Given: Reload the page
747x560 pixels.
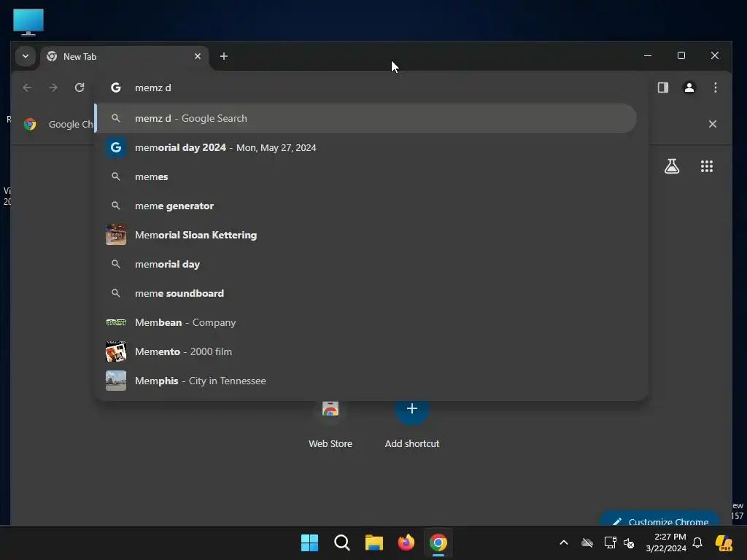Looking at the screenshot, I should 80,87.
